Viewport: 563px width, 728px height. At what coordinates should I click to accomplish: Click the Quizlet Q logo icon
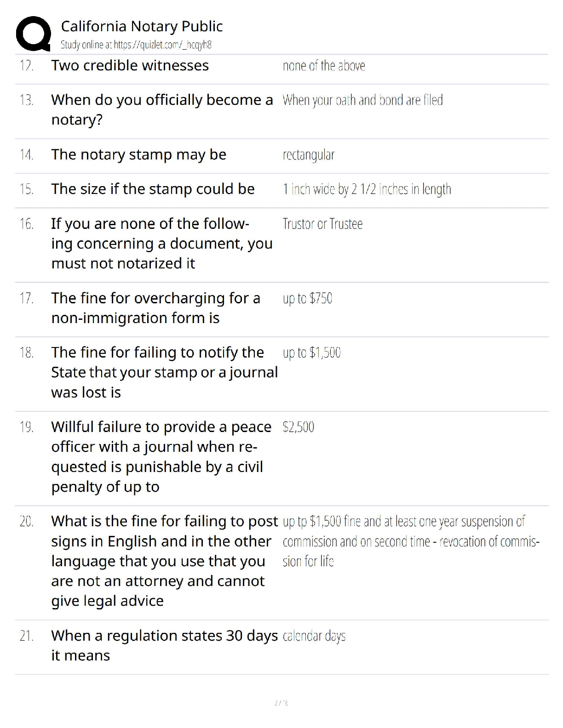click(x=33, y=34)
